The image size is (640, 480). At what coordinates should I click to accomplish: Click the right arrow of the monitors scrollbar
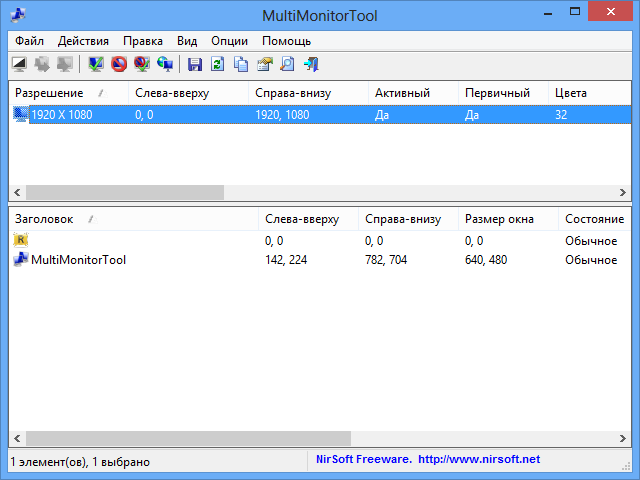[x=623, y=192]
